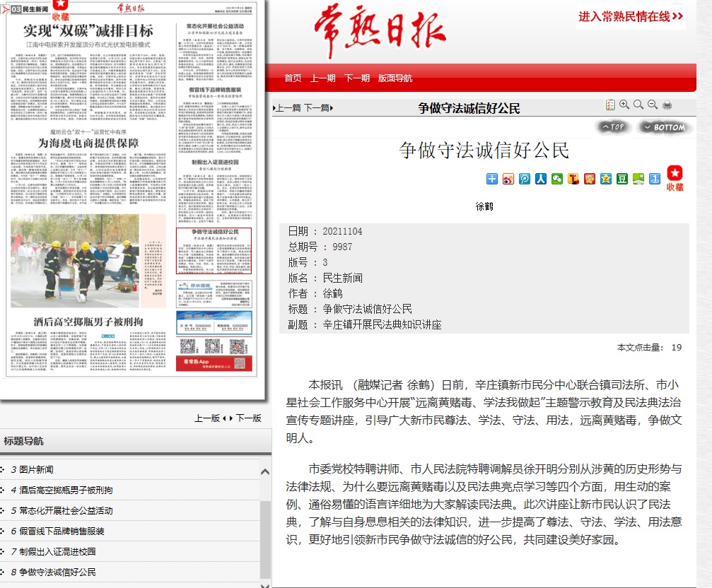This screenshot has width=712, height=588.
Task: Share to WeChat green icon
Action: pyautogui.click(x=557, y=179)
